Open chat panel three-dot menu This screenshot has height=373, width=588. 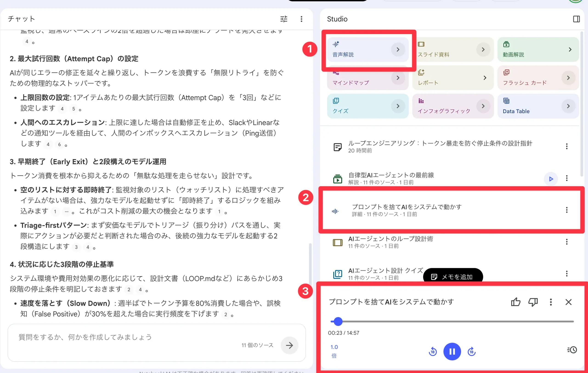[x=301, y=19]
